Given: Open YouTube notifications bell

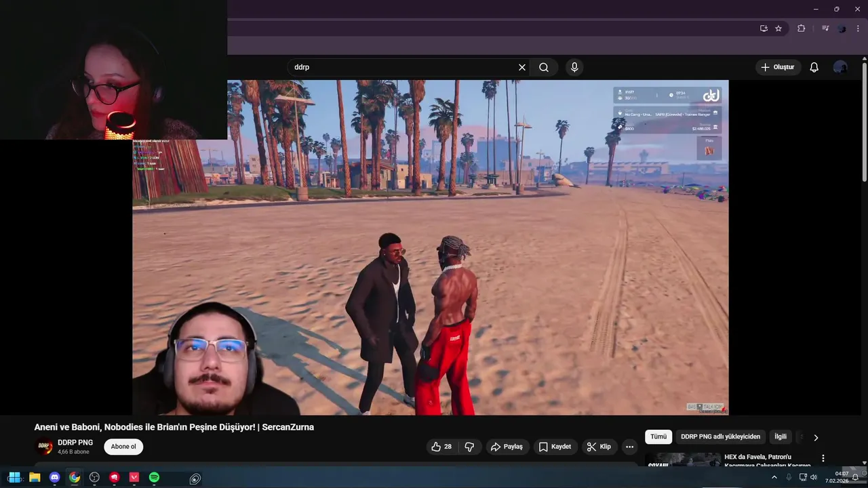Looking at the screenshot, I should 814,67.
